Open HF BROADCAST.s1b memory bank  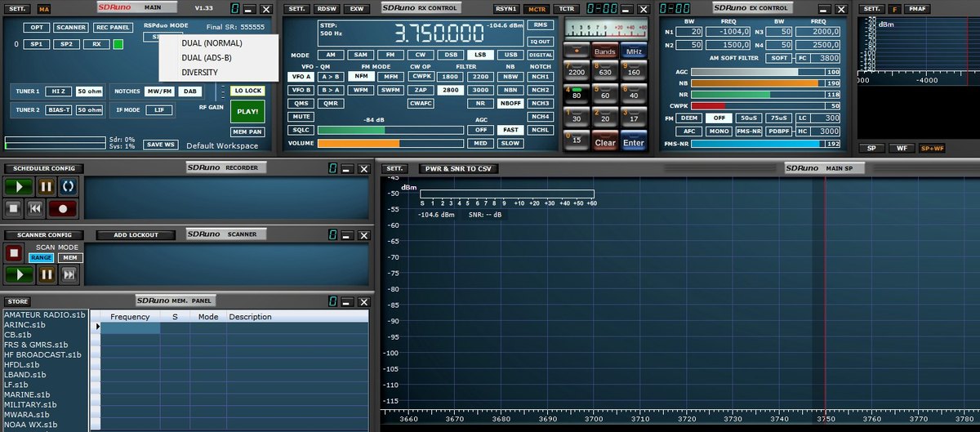[42, 354]
